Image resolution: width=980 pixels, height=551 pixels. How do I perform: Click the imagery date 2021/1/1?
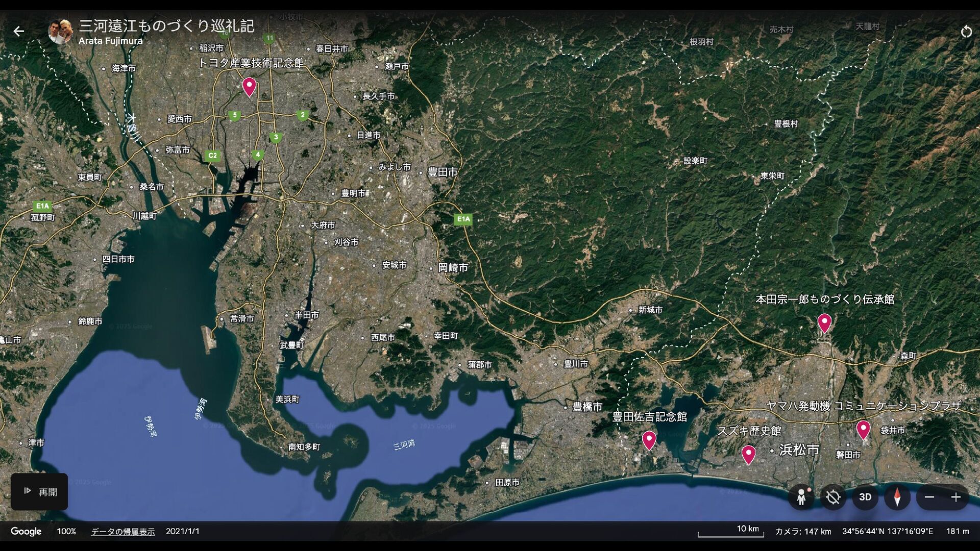click(182, 532)
